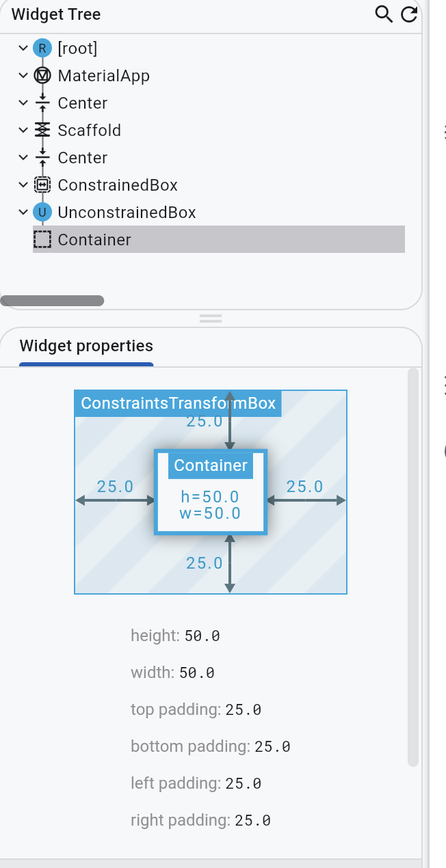The height and width of the screenshot is (868, 446).
Task: Click the ConstrainedBox widget icon
Action: [42, 185]
